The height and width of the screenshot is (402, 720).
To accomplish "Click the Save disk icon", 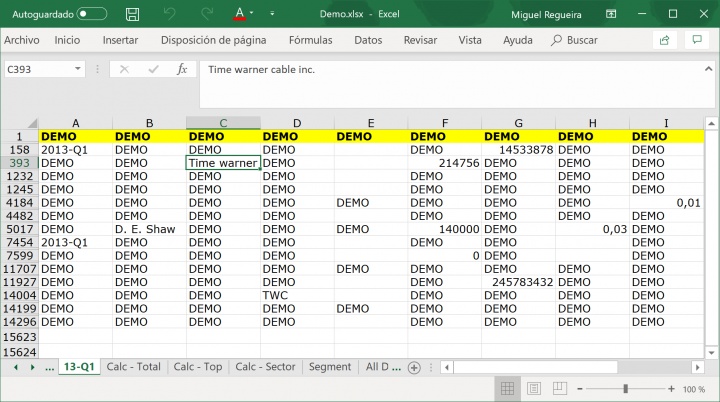I will (132, 14).
